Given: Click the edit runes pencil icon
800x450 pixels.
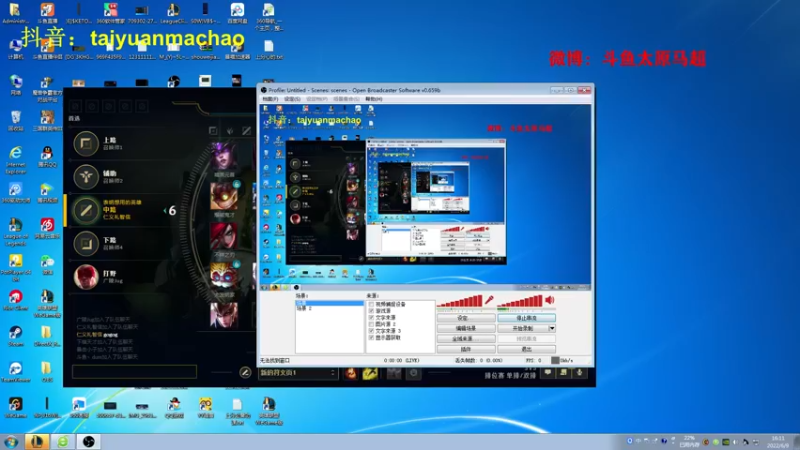Looking at the screenshot, I should (245, 372).
